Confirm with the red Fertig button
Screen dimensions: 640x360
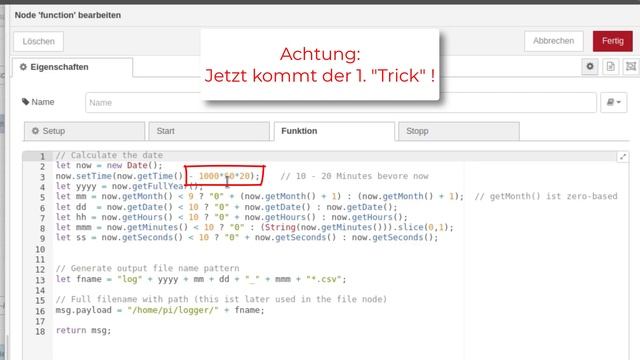[613, 41]
